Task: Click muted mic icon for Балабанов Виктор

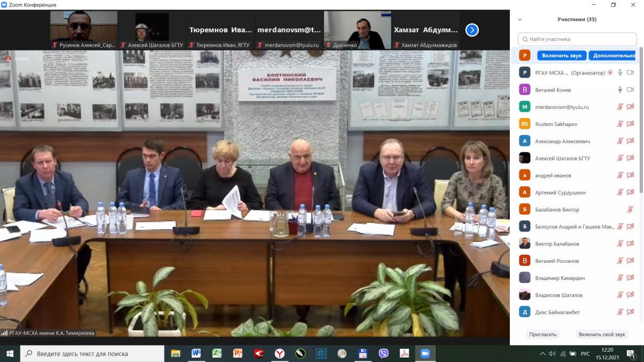Action: (x=631, y=210)
